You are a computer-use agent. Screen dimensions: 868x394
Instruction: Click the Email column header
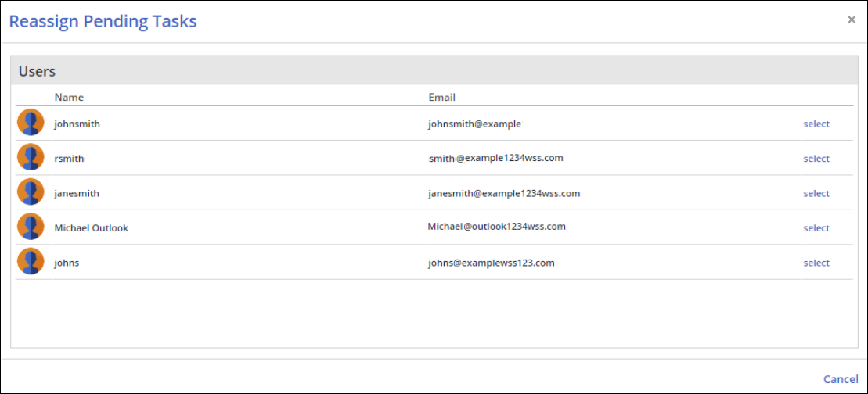pos(441,98)
